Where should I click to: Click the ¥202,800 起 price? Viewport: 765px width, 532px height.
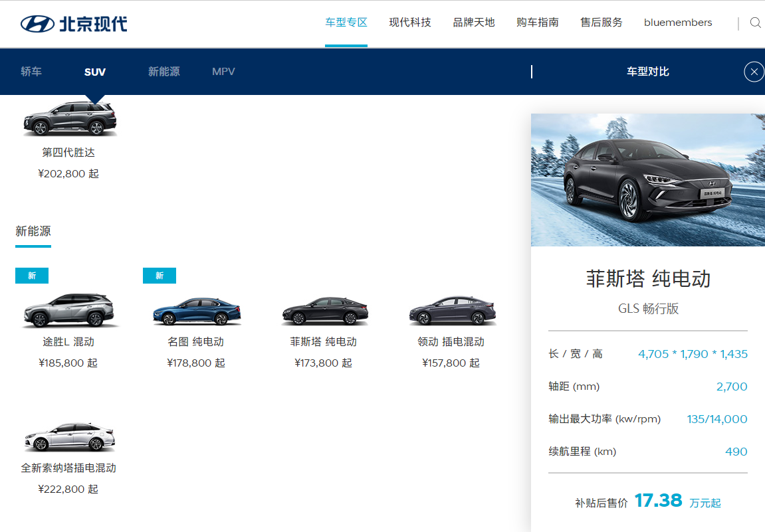(68, 173)
